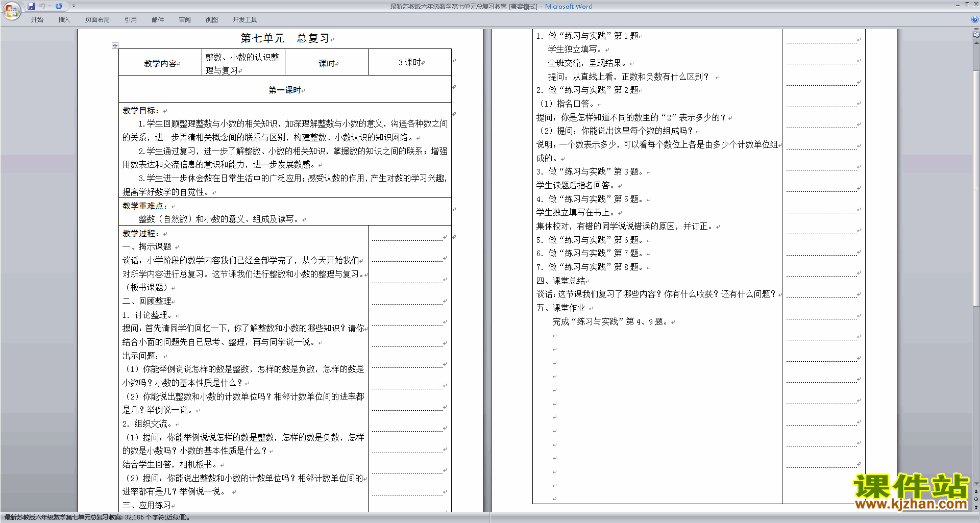Redo or repeat the last action
The height and width of the screenshot is (523, 980).
(59, 6)
